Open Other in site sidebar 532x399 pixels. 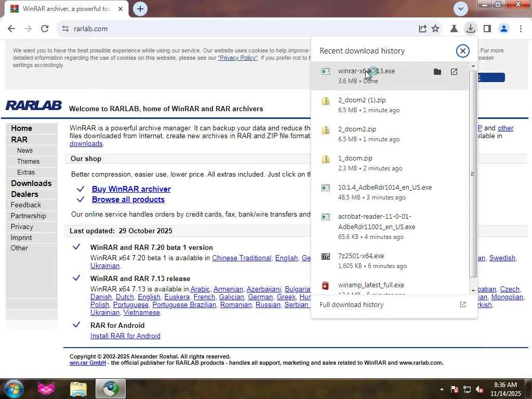[x=19, y=248]
